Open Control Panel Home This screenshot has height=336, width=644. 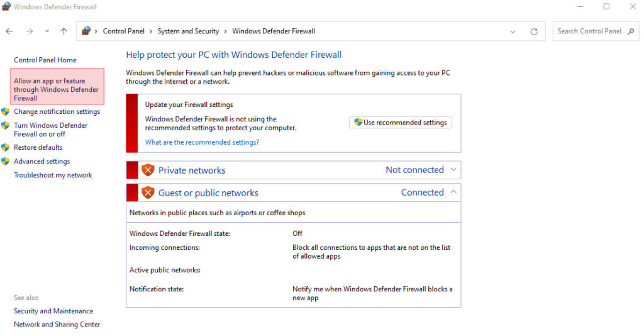[x=45, y=60]
